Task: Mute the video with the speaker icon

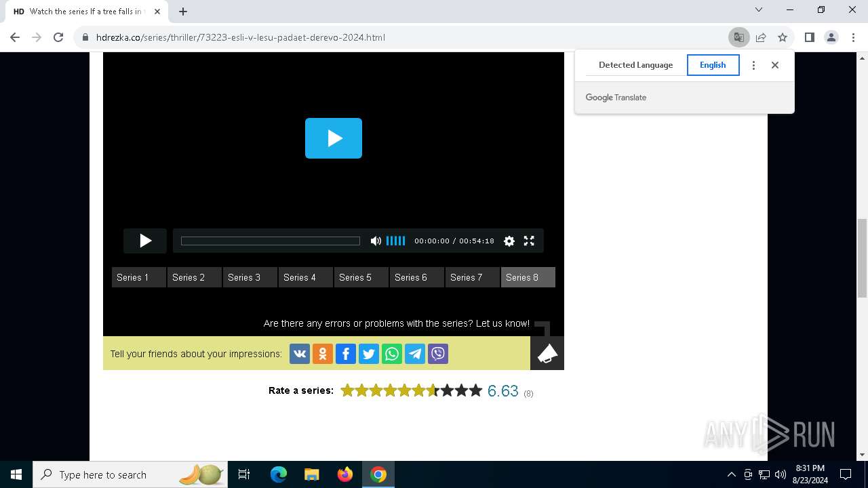Action: click(x=376, y=241)
